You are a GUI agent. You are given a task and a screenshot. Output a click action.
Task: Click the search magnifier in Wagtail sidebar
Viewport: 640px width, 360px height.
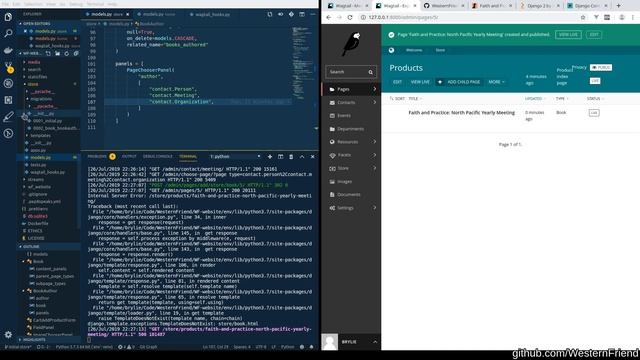coord(371,72)
